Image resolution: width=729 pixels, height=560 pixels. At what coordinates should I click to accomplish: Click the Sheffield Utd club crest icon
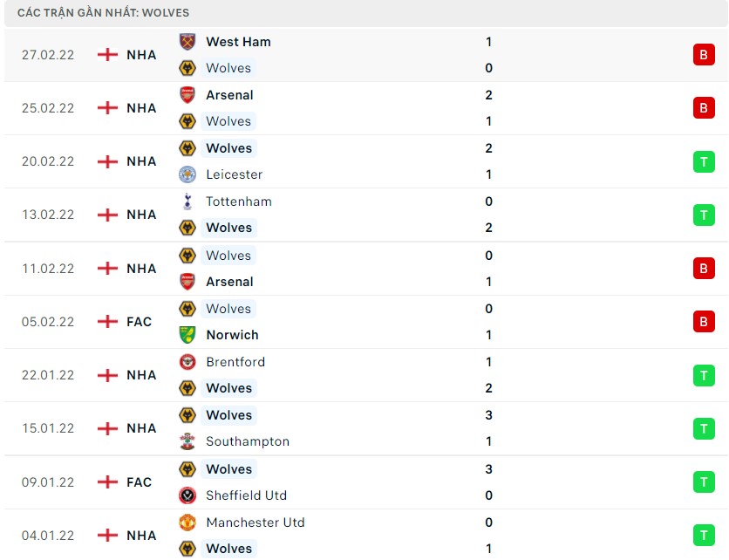[187, 495]
